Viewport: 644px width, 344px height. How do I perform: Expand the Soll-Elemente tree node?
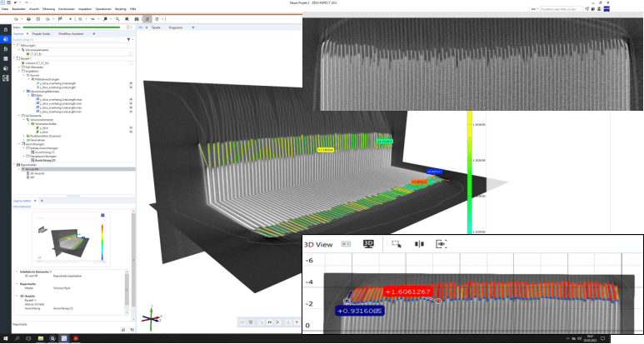(19, 67)
